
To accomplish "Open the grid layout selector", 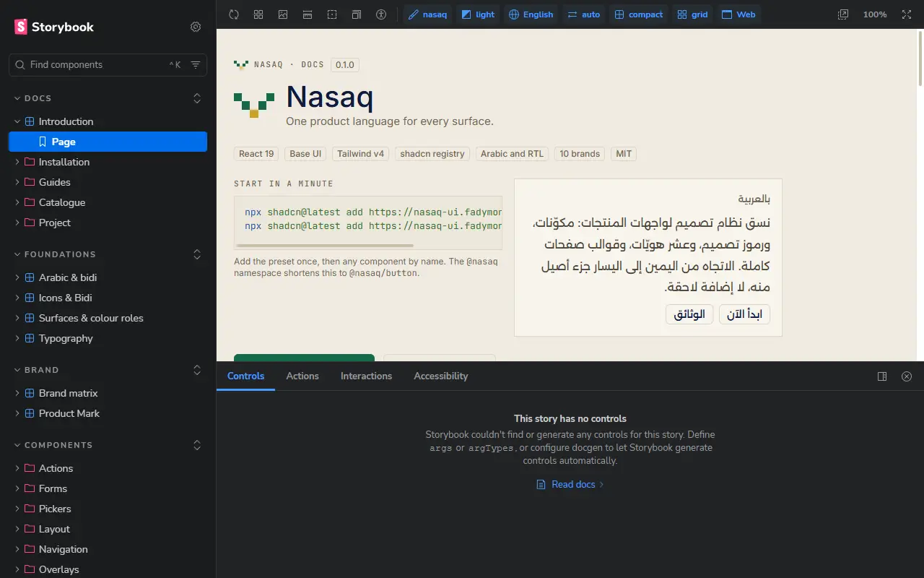I will point(692,14).
